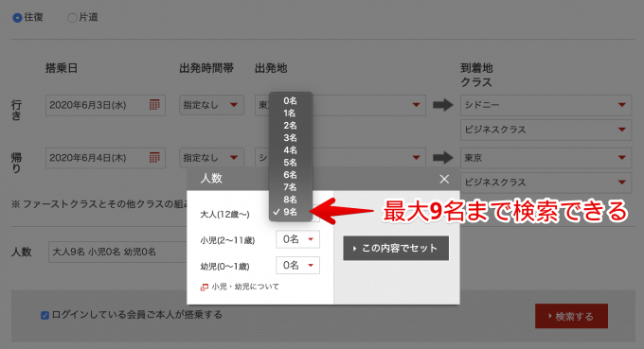Choose 0名 in the adult count list
The image size is (644, 349).
(291, 101)
